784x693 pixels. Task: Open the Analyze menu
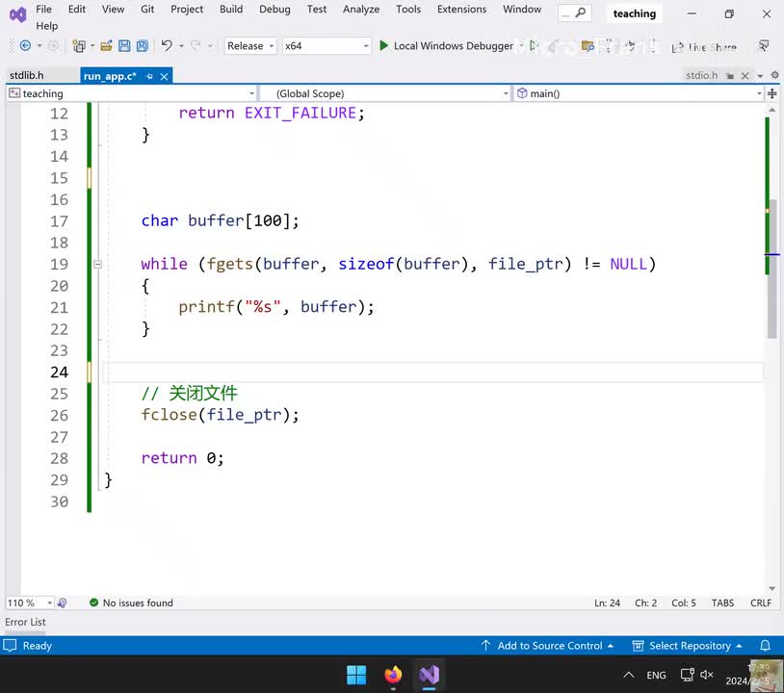pyautogui.click(x=361, y=9)
